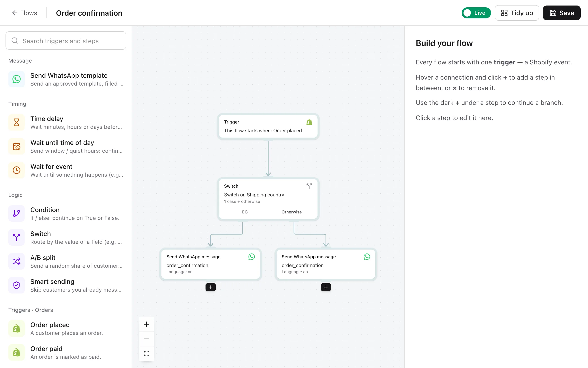Click the WhatsApp icon for Send WhatsApp template
Image resolution: width=588 pixels, height=368 pixels.
(17, 79)
